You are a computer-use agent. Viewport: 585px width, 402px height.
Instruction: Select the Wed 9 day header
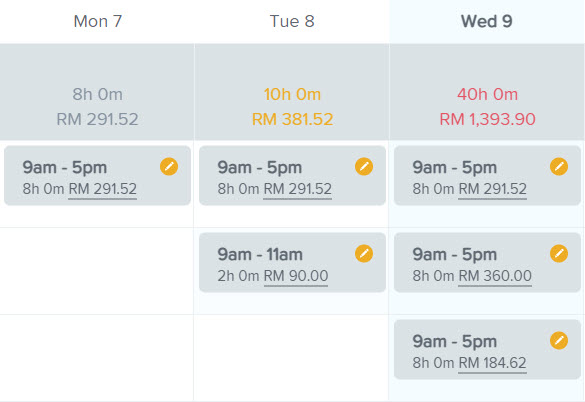pos(487,21)
